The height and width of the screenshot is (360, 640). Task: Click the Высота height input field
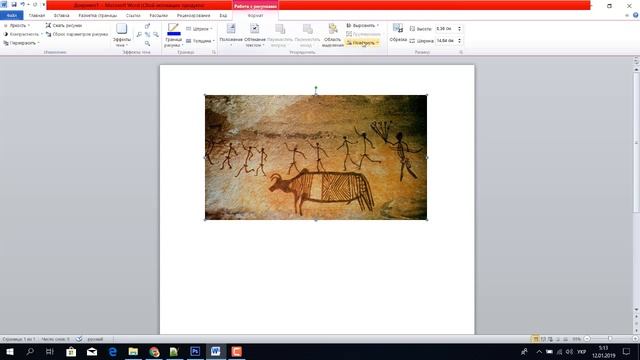446,29
